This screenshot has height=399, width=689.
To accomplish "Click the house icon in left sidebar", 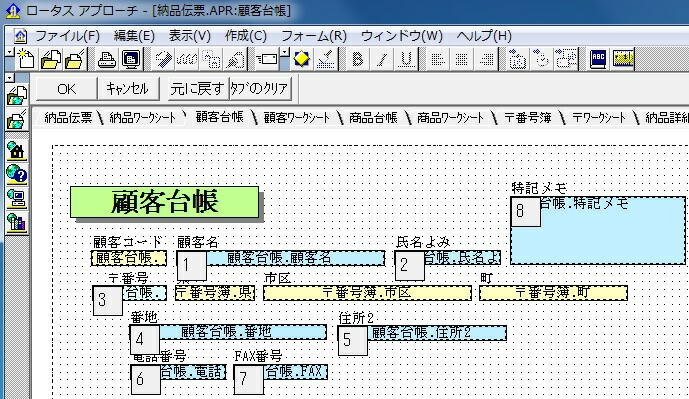I will (17, 151).
